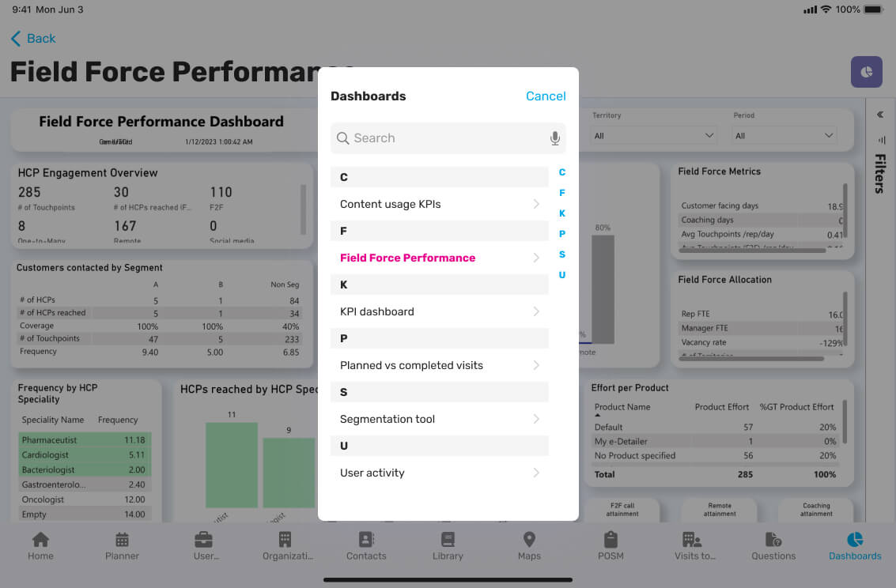Open the purple pie-chart dashboards button
Image resolution: width=896 pixels, height=588 pixels.
click(x=866, y=72)
